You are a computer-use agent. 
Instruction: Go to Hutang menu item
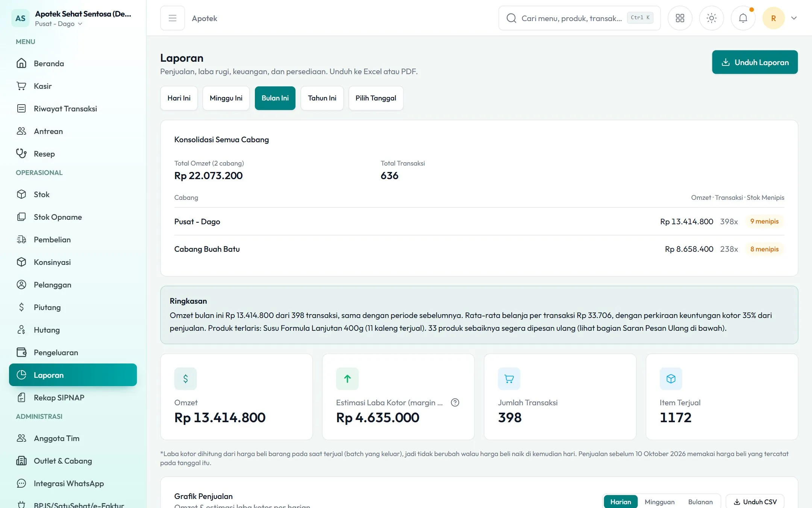(73, 330)
